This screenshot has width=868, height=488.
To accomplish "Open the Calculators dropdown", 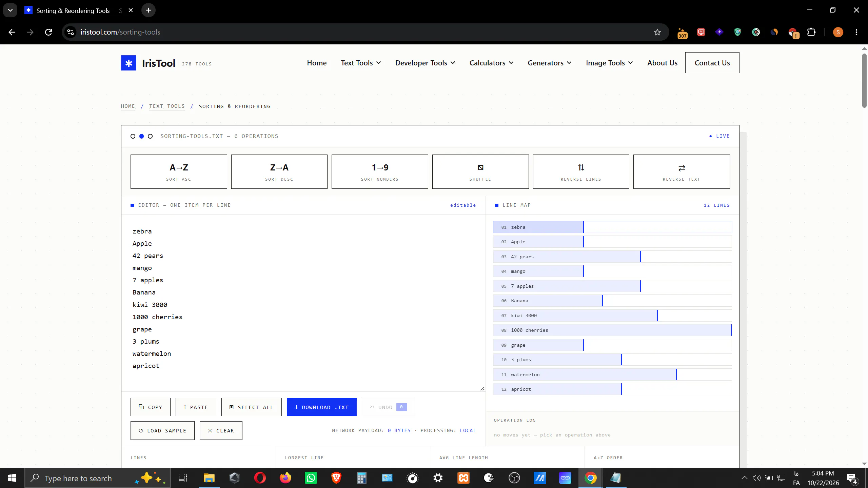I will click(491, 63).
